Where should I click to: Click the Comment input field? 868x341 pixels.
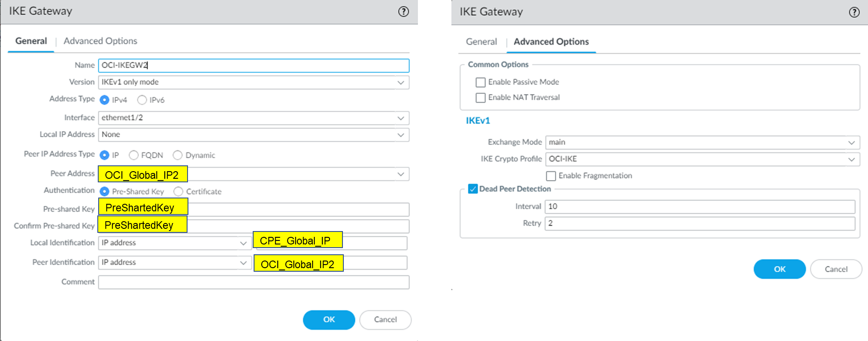[x=254, y=282]
